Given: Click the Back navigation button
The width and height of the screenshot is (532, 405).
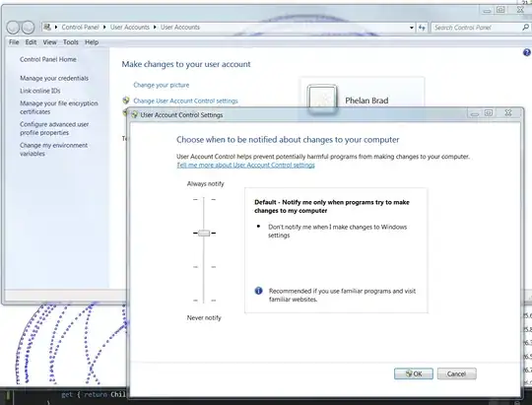Looking at the screenshot, I should tap(13, 28).
